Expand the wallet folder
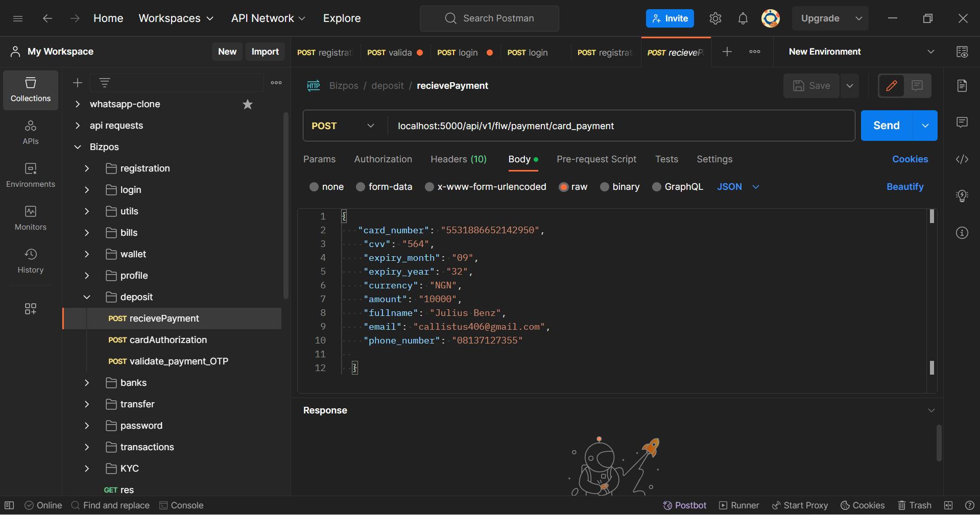 (87, 254)
